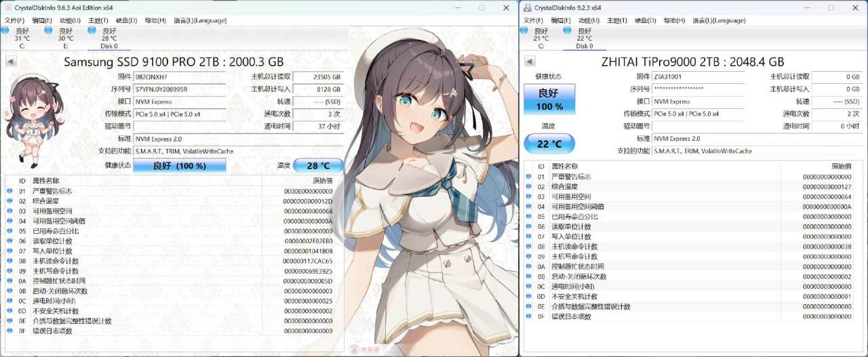
Task: Select ZHITAI row 启动-关闭循环次数
Action: point(692,276)
